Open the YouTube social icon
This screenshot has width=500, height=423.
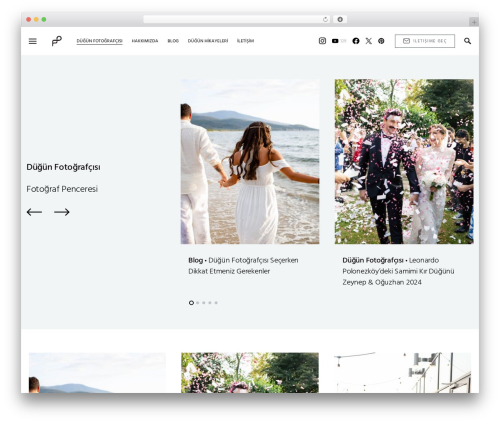pyautogui.click(x=335, y=41)
